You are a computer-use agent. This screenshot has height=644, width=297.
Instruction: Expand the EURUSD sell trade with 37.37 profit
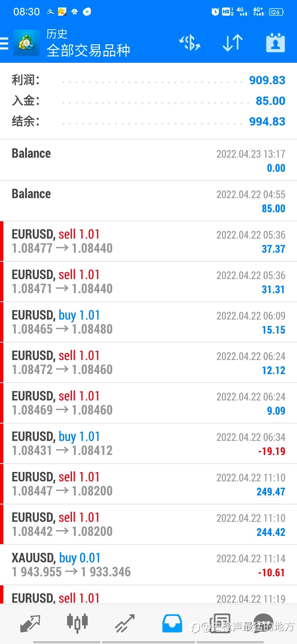click(x=148, y=241)
